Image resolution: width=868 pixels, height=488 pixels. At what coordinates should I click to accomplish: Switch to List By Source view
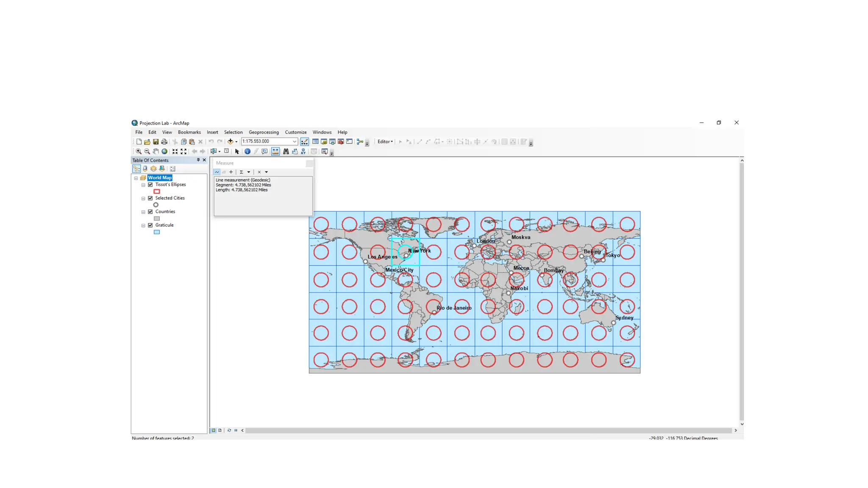(x=145, y=169)
